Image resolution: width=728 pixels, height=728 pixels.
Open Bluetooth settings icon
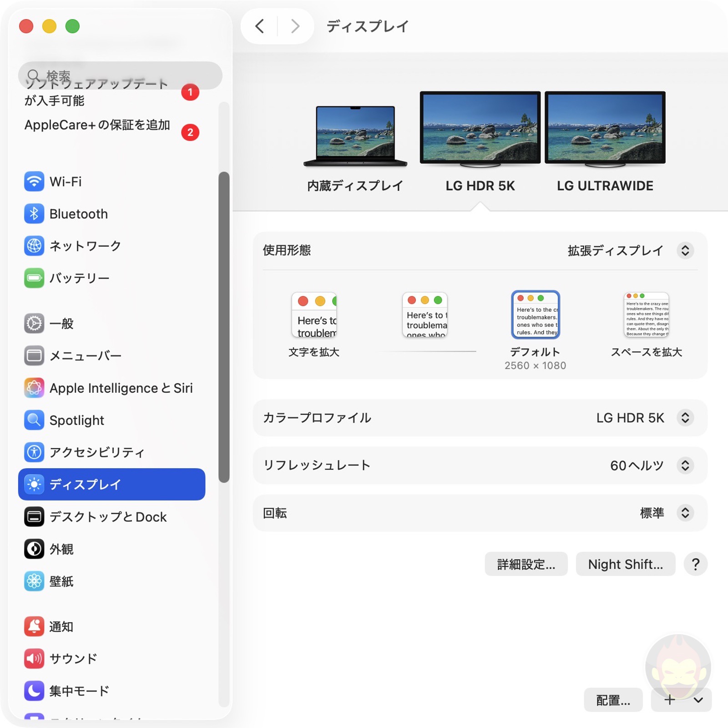(x=34, y=214)
